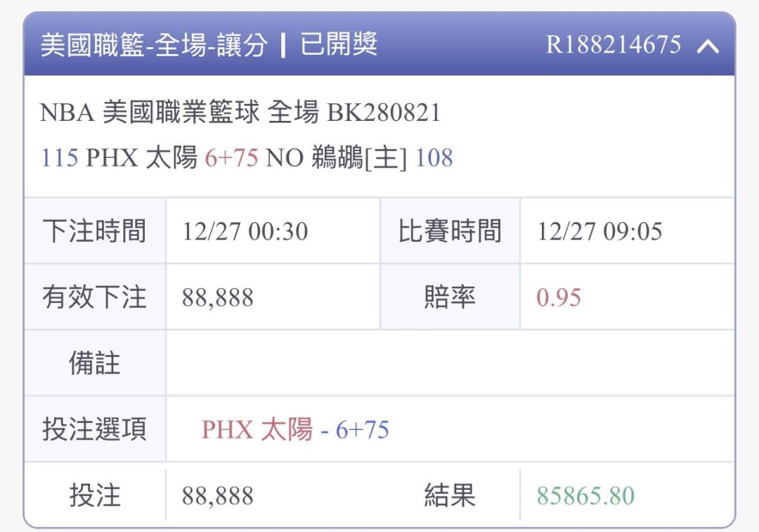Click the green result amount 85865.80
The image size is (759, 532).
click(585, 495)
